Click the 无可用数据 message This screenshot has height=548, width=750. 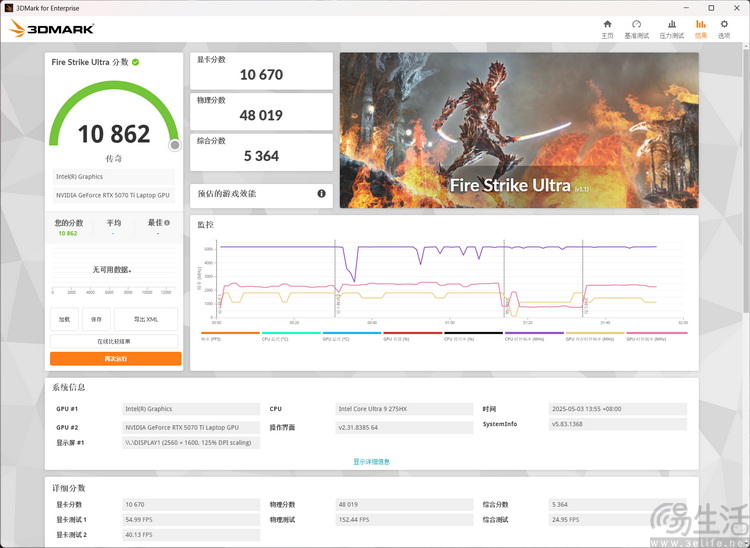[x=112, y=270]
